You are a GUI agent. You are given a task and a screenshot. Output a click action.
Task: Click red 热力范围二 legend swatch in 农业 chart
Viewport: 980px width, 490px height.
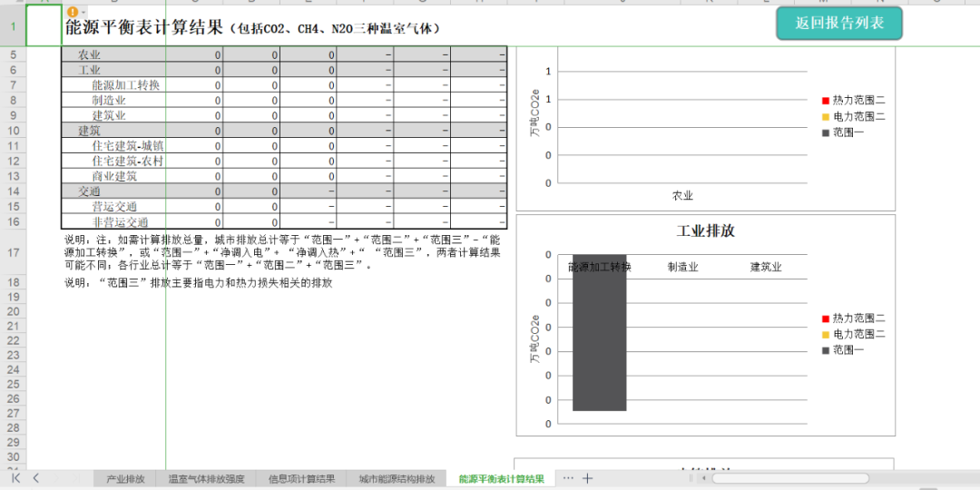(x=825, y=101)
